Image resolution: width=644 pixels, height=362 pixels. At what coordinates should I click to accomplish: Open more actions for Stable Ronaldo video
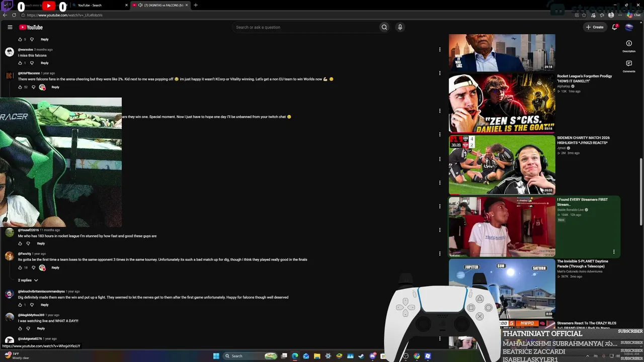click(614, 252)
